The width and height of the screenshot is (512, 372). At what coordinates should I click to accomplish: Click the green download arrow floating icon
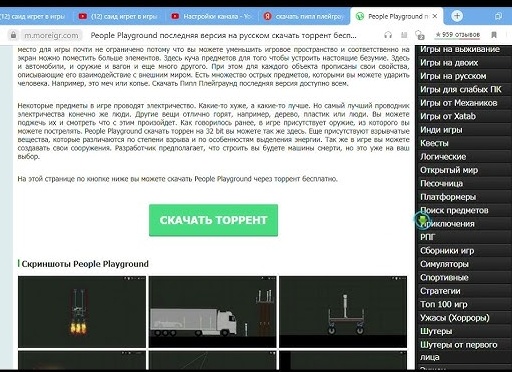pyautogui.click(x=422, y=220)
